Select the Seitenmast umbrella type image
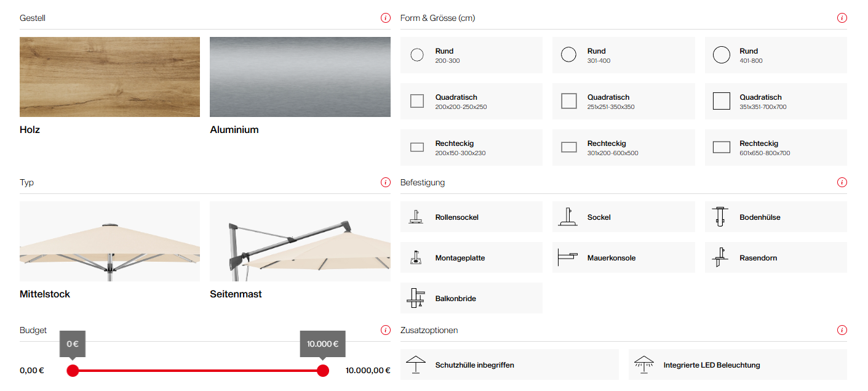Image resolution: width=868 pixels, height=391 pixels. click(300, 241)
